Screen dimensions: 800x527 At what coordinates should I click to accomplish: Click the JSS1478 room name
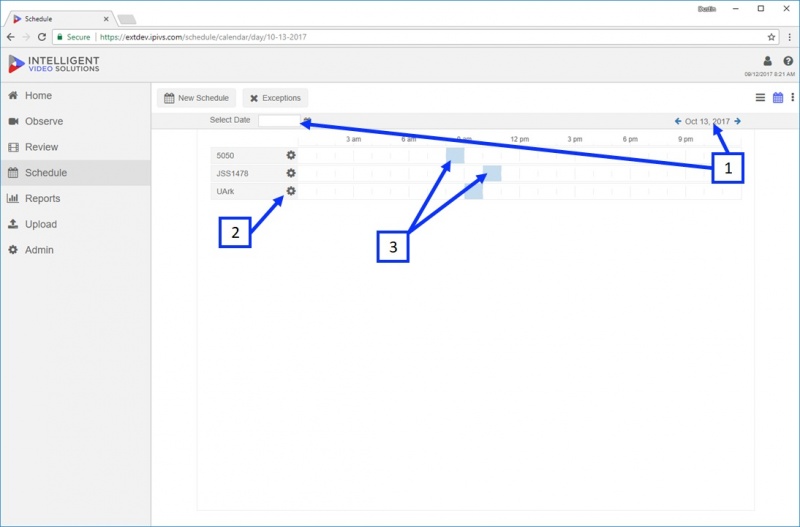click(x=232, y=173)
